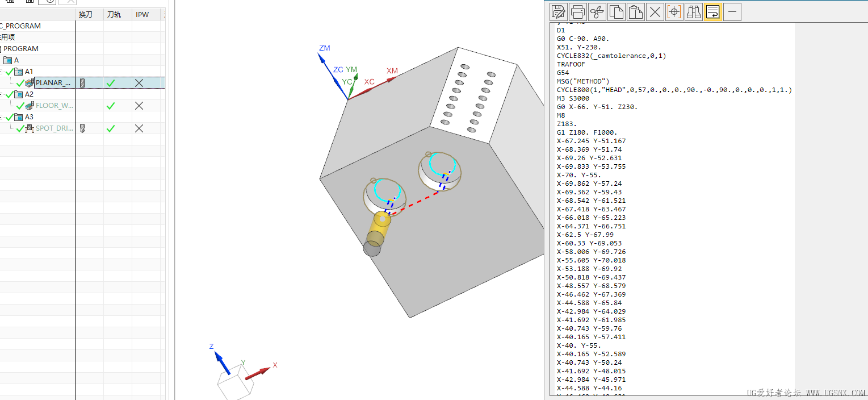
Task: Click the drill bit icon in SPOT_DRI row
Action: 82,128
